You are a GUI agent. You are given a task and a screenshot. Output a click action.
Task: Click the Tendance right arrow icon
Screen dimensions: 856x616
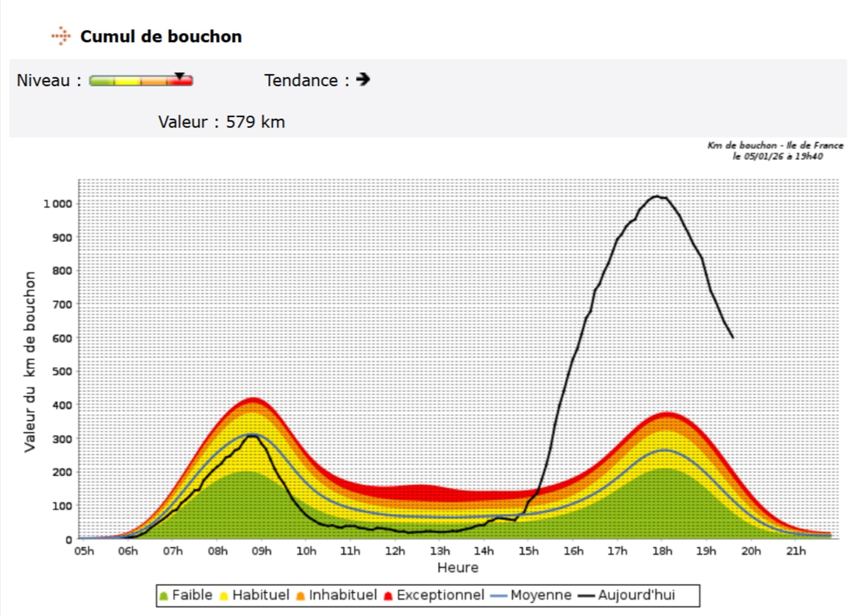[363, 80]
